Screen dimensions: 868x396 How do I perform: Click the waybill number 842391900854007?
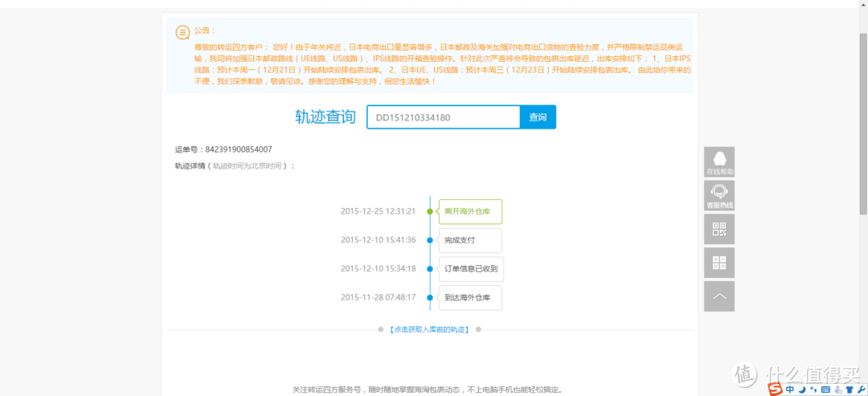tap(239, 149)
